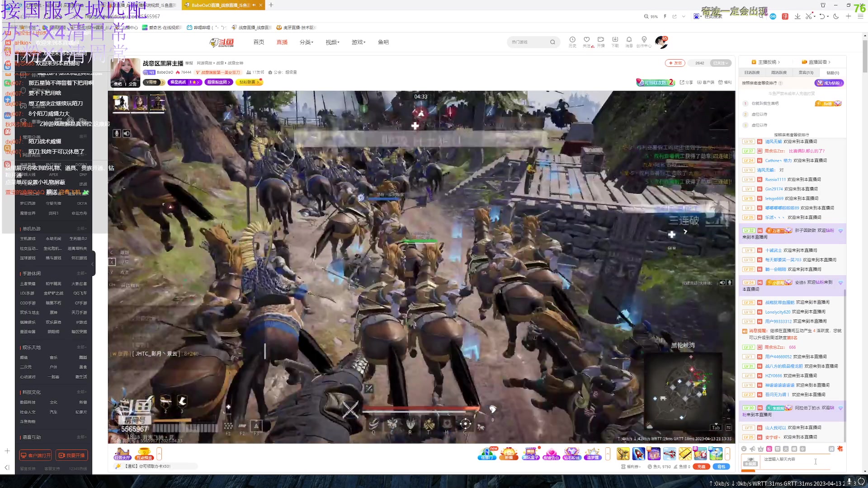Open the 首页 home nav item
868x488 pixels.
259,42
